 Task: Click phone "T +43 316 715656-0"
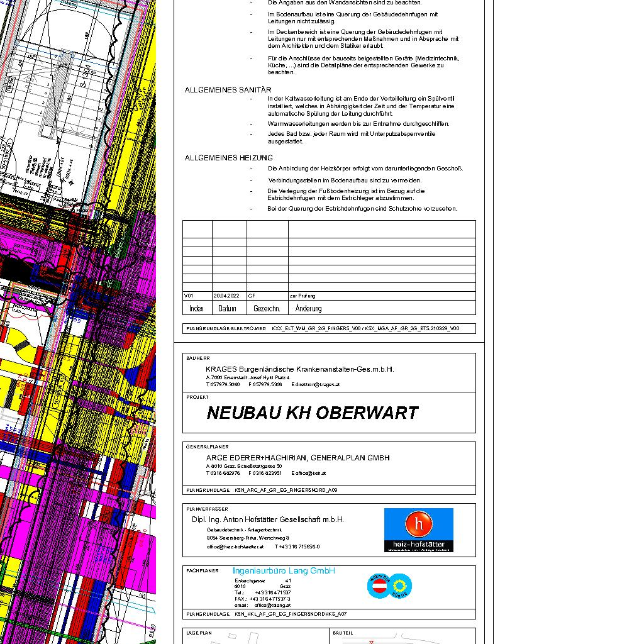coord(297,547)
